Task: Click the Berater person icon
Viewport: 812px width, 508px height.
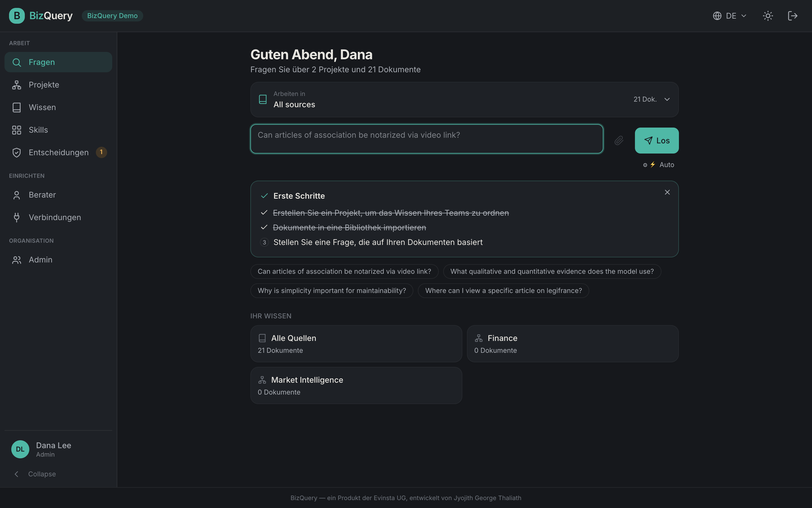Action: [16, 195]
